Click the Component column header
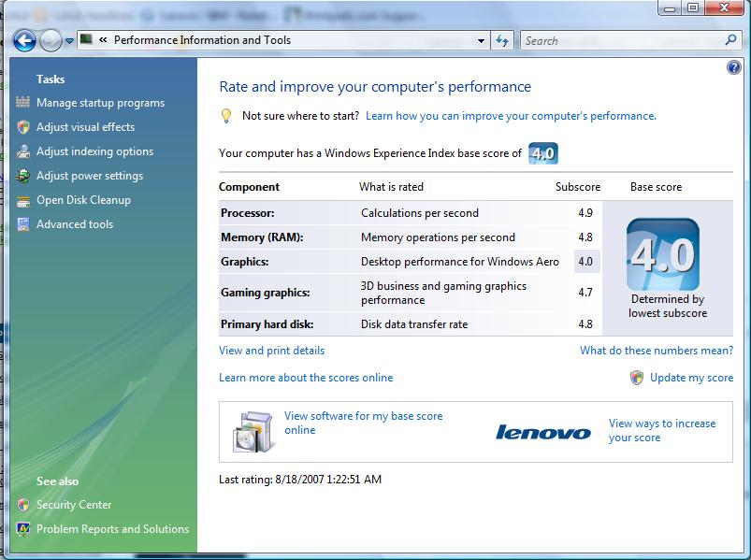This screenshot has width=751, height=560. 249,187
